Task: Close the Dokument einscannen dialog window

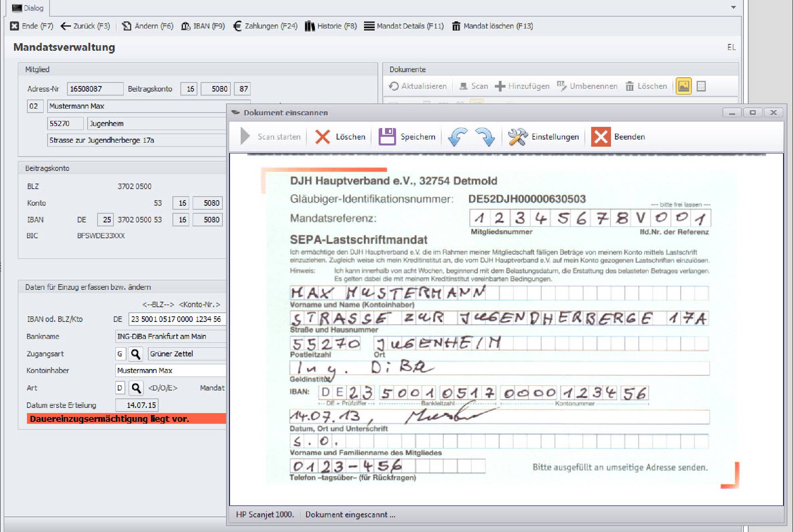Action: tap(773, 113)
